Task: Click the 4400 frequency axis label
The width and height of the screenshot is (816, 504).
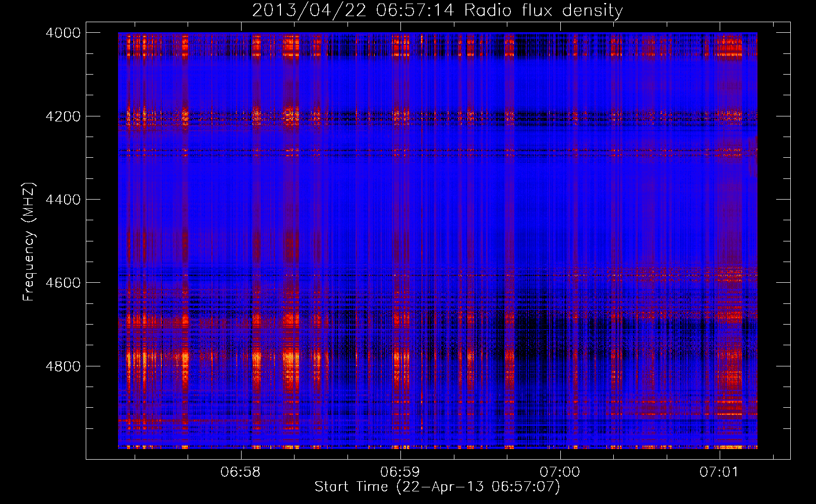Action: (63, 200)
